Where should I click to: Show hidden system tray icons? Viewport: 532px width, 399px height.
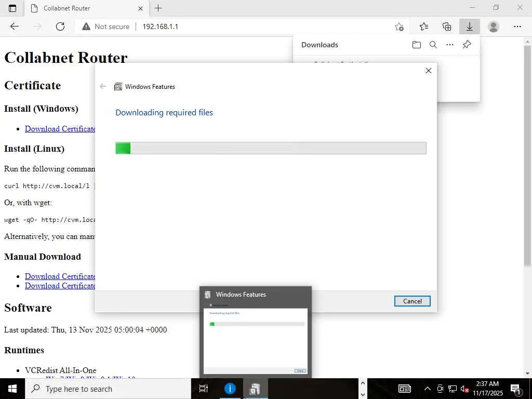[x=428, y=389]
